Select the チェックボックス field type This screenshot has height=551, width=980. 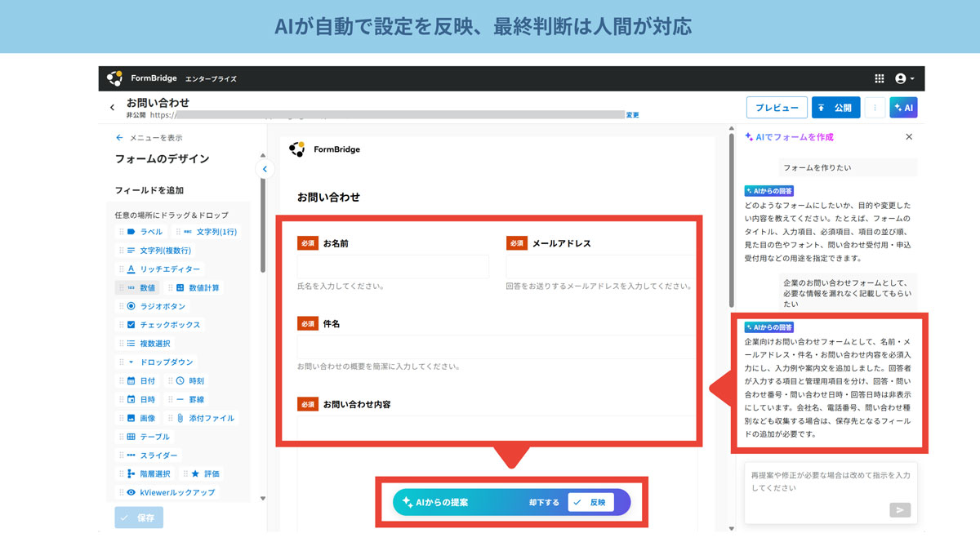160,325
